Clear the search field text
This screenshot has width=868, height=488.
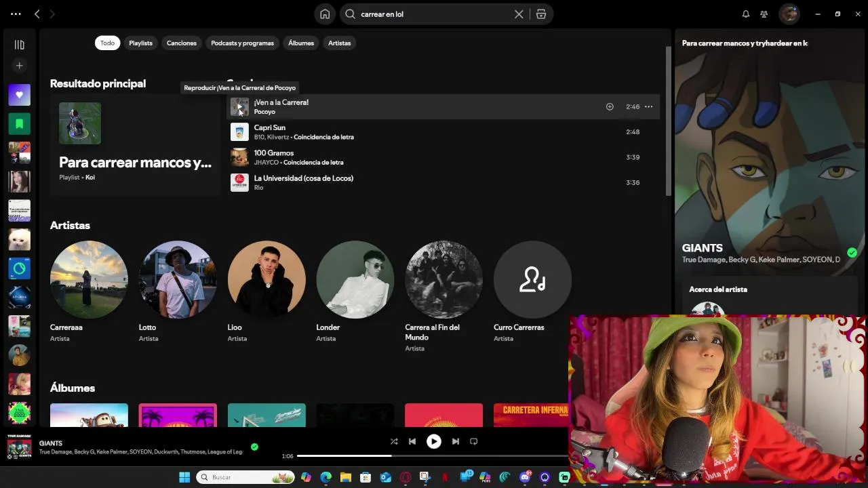point(519,14)
